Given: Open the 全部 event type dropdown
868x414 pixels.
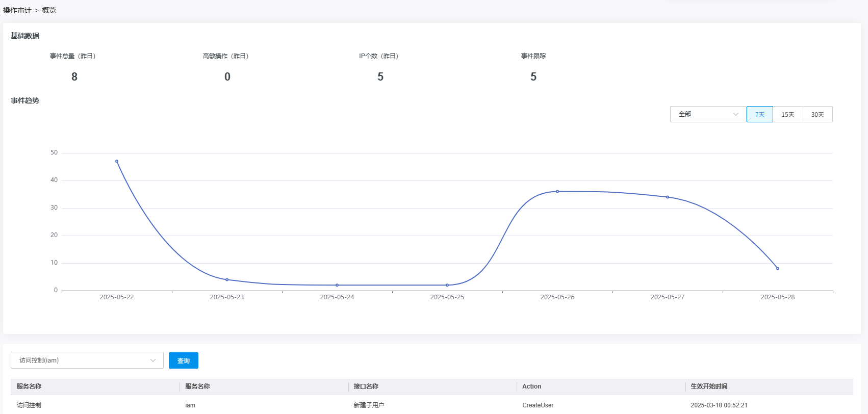Looking at the screenshot, I should (707, 114).
